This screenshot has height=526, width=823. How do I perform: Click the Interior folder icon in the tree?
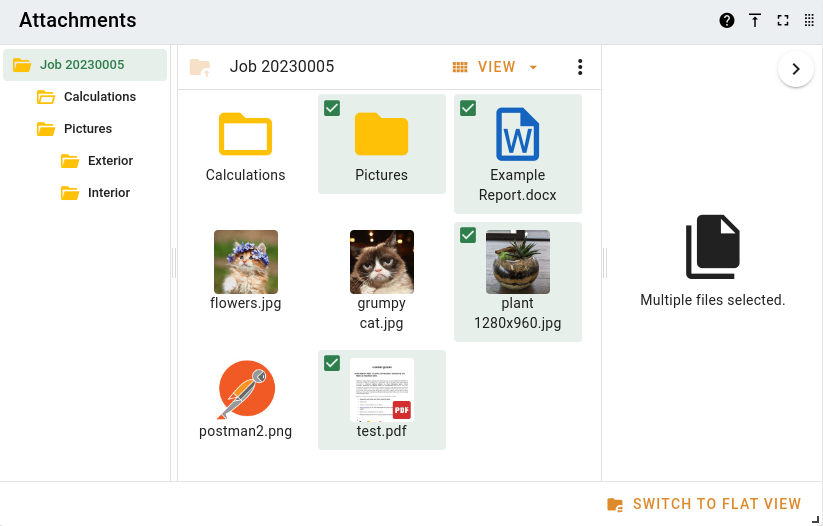70,193
